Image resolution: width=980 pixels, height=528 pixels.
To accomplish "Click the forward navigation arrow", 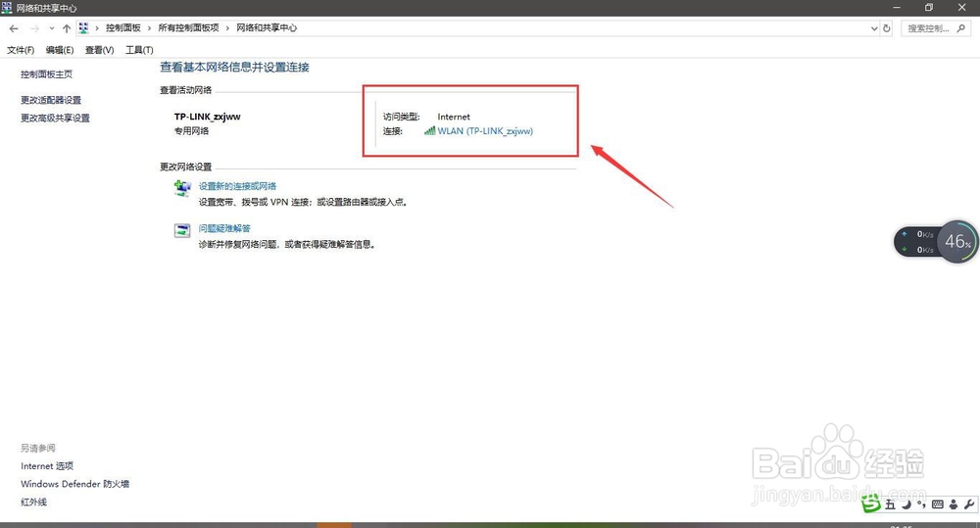I will pyautogui.click(x=34, y=28).
